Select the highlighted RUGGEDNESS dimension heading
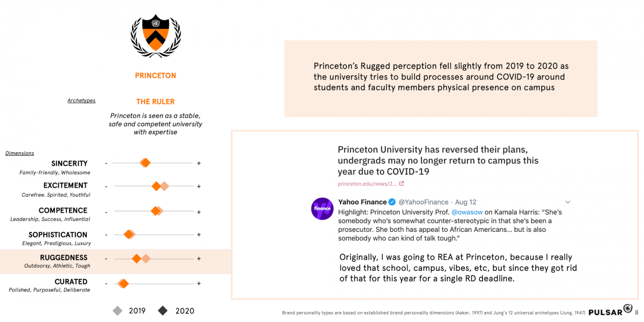The width and height of the screenshot is (644, 322). [x=64, y=257]
